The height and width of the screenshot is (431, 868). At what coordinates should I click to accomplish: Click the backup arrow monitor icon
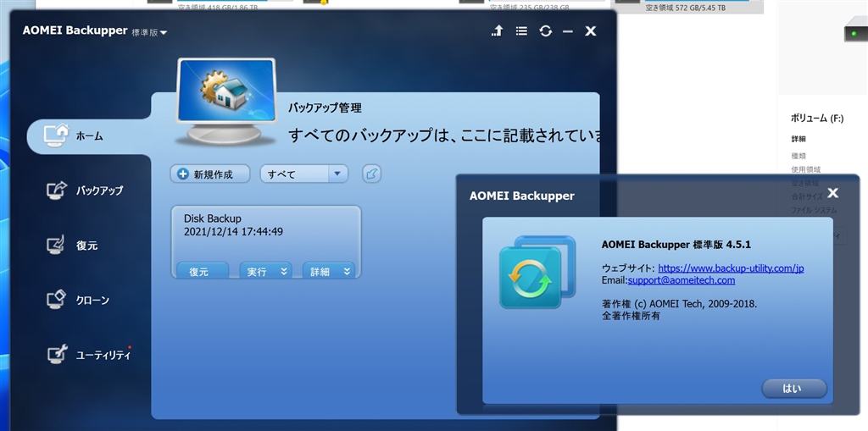pyautogui.click(x=57, y=191)
